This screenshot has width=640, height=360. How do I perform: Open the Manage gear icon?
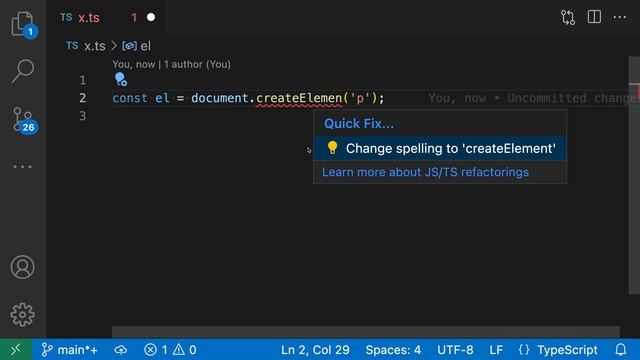22,314
